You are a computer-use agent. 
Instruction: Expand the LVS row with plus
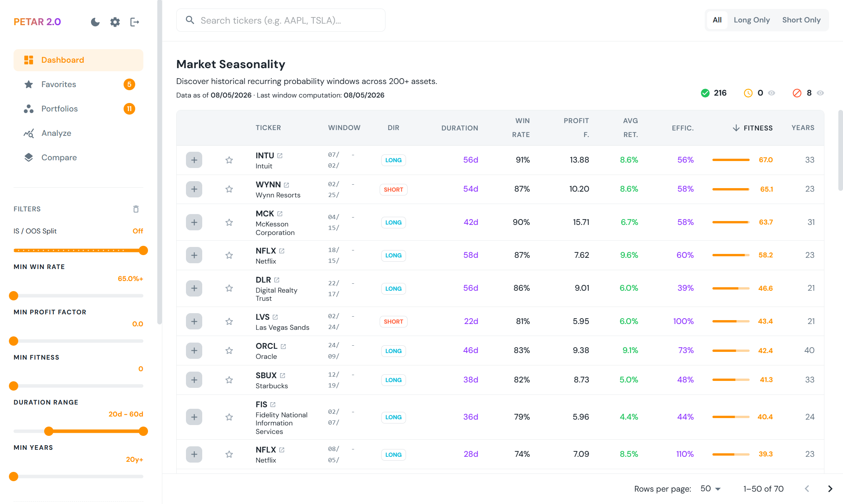(x=194, y=321)
